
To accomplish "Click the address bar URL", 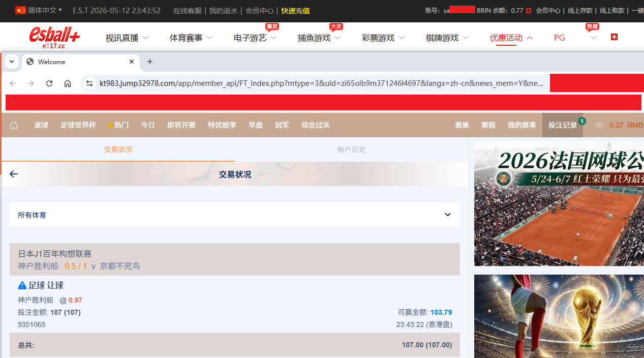I will [x=321, y=83].
